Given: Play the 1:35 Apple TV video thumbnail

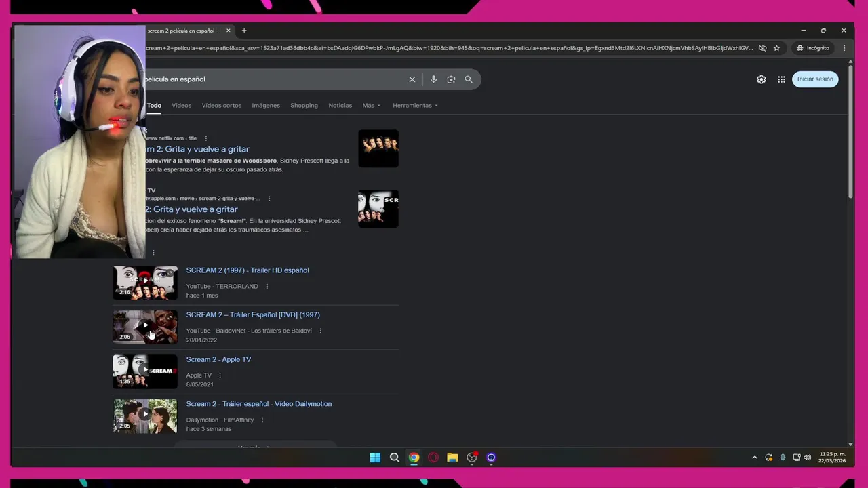Looking at the screenshot, I should pos(145,371).
